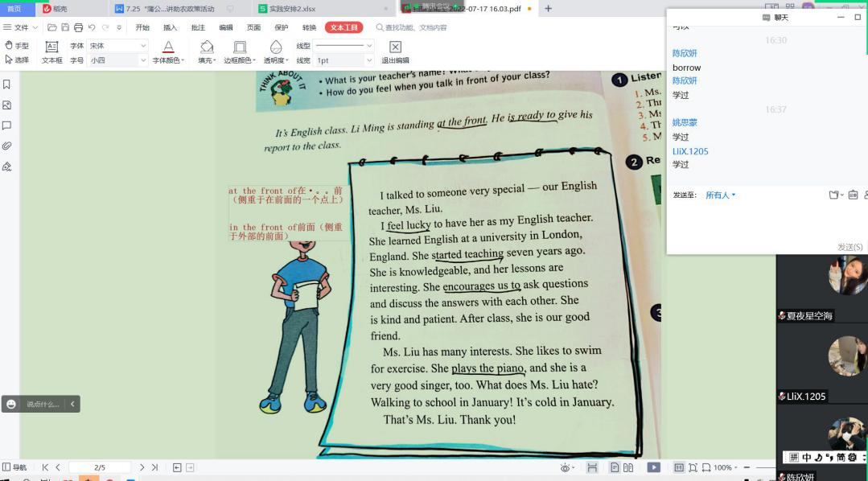Click the print icon in quick toolbar

(78, 27)
